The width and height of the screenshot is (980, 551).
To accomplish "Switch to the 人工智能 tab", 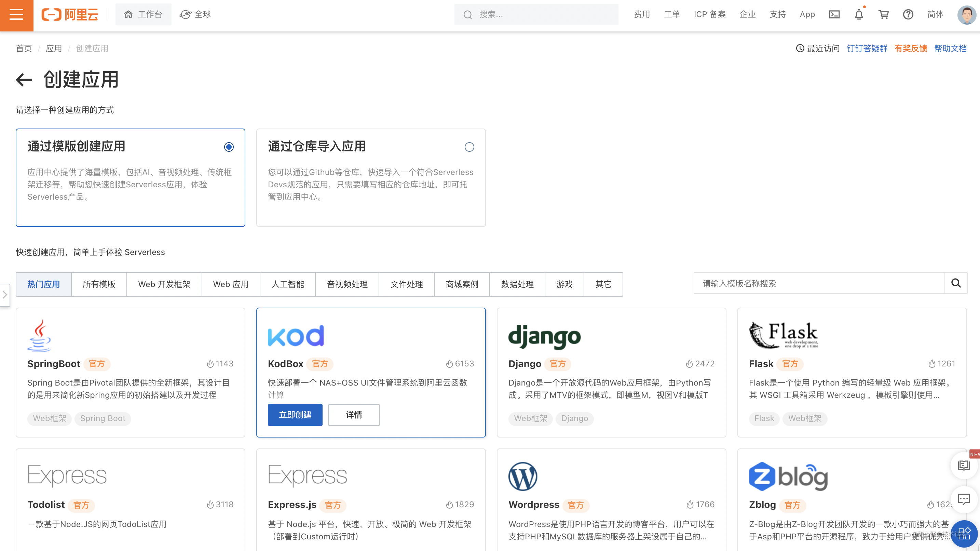I will (288, 284).
